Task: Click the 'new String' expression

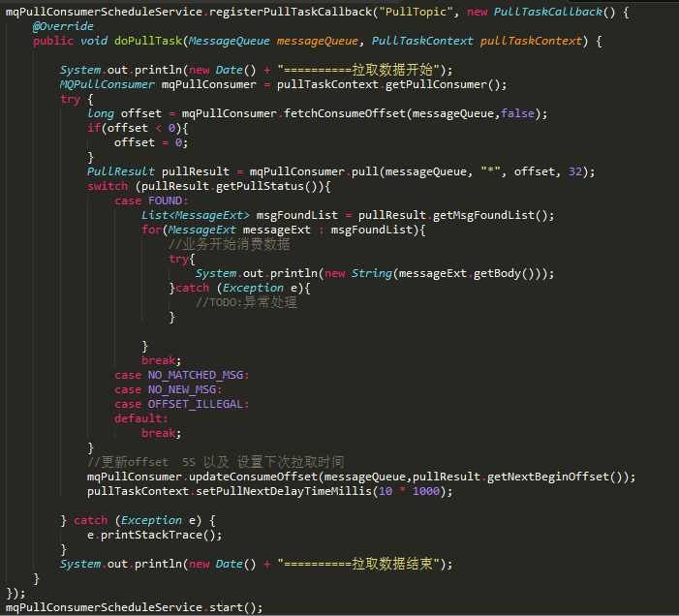Action: [358, 273]
